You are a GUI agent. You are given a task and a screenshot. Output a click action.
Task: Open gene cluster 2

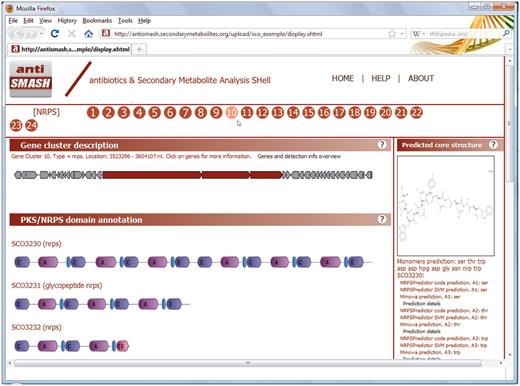pos(108,113)
